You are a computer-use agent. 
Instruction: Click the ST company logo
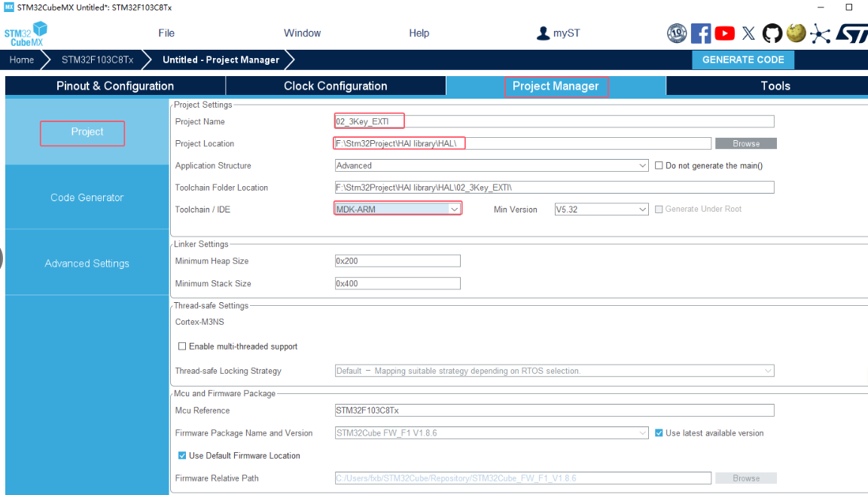[852, 33]
